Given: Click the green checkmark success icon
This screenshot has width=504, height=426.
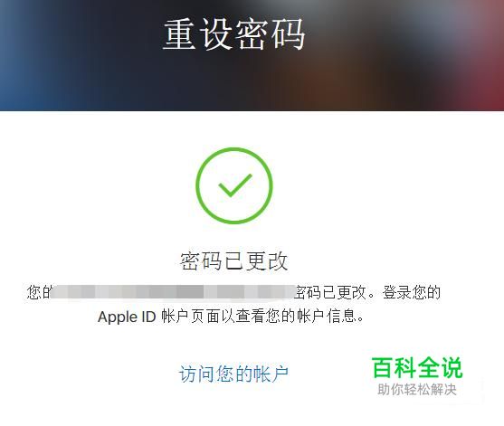Looking at the screenshot, I should 235,185.
